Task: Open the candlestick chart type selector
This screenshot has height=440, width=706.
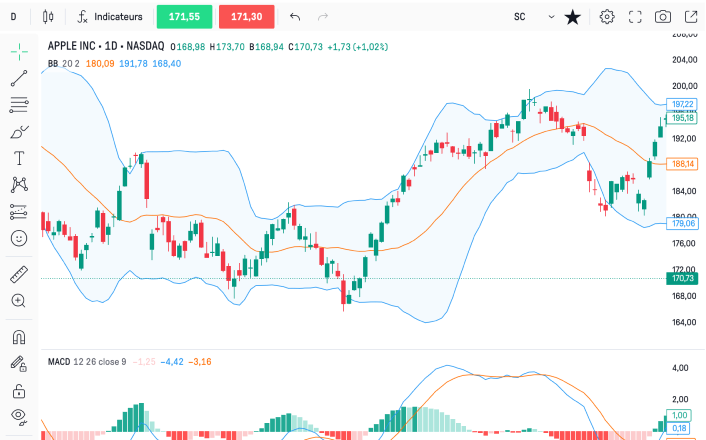Action: [50, 17]
